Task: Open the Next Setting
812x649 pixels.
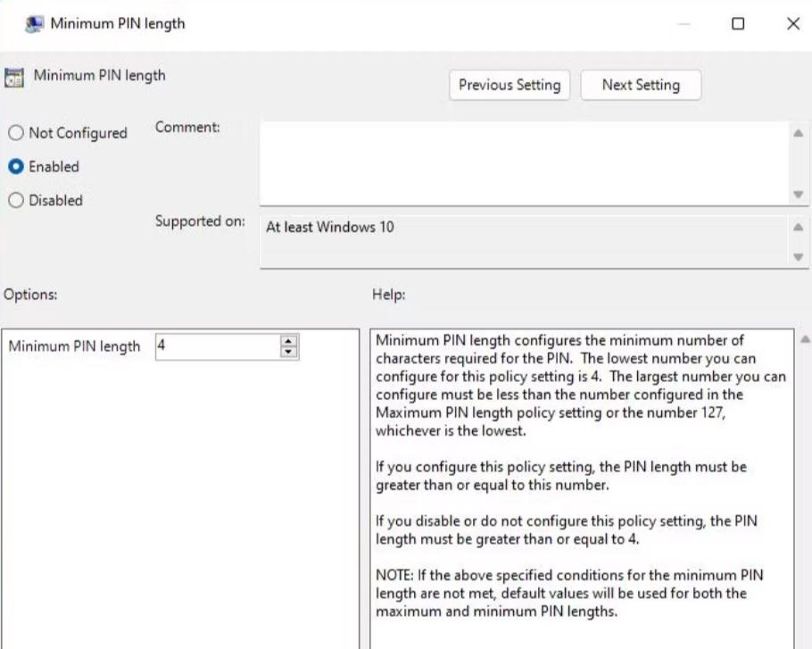Action: pyautogui.click(x=640, y=86)
